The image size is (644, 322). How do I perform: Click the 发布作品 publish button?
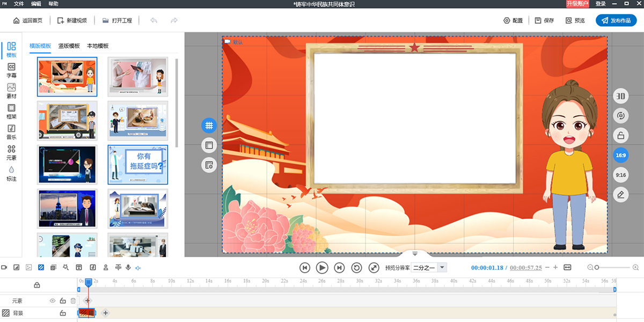point(616,20)
